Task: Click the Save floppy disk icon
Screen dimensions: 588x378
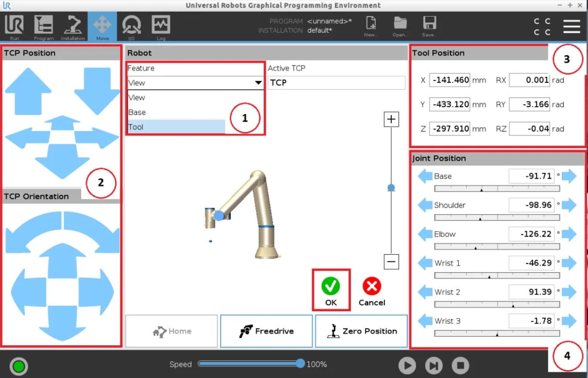Action: (429, 27)
